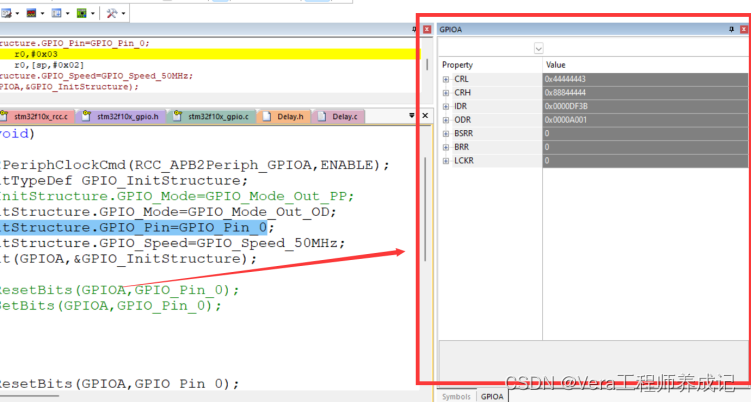751x402 pixels.
Task: Select the LCKR value cell
Action: point(645,161)
